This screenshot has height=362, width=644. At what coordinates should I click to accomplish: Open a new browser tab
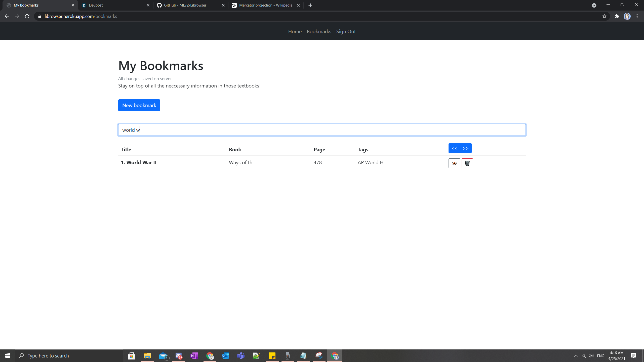(310, 5)
